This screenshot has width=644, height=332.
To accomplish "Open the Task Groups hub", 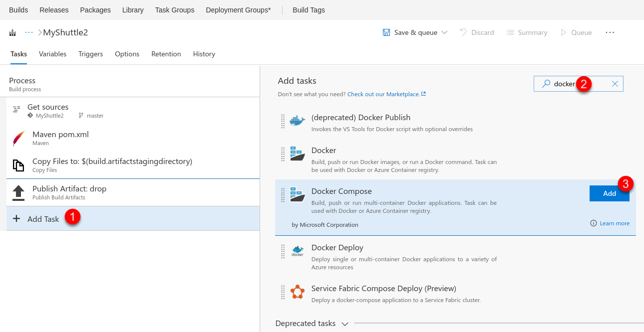I will tap(175, 10).
